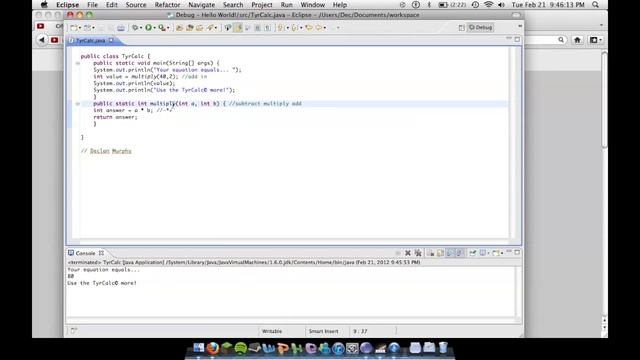Screen dimensions: 640x360
Task: Click the Next Annotation toolbar icon
Action: [280, 28]
